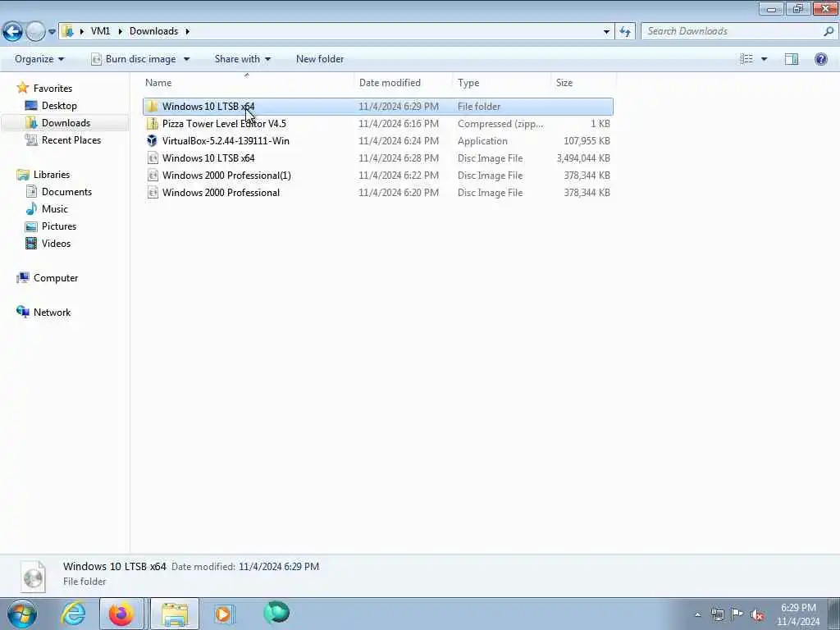The height and width of the screenshot is (630, 840).
Task: Open the Organize menu
Action: (39, 59)
